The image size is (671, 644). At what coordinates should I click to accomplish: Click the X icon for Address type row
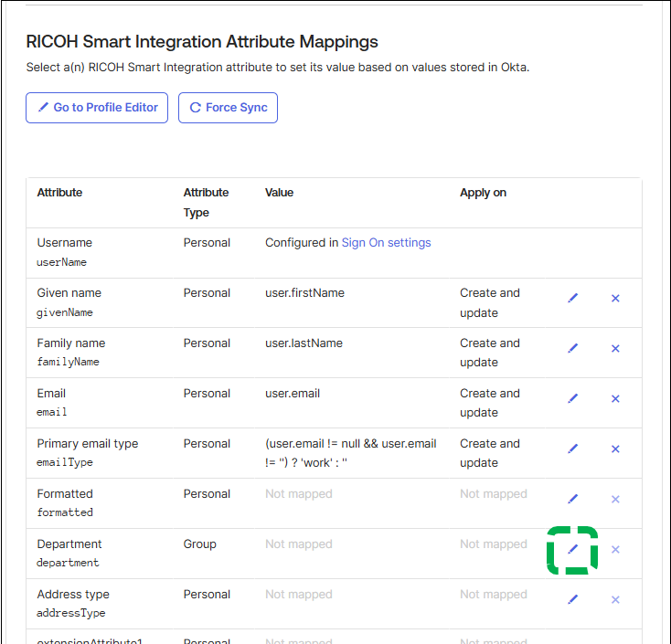(x=615, y=599)
